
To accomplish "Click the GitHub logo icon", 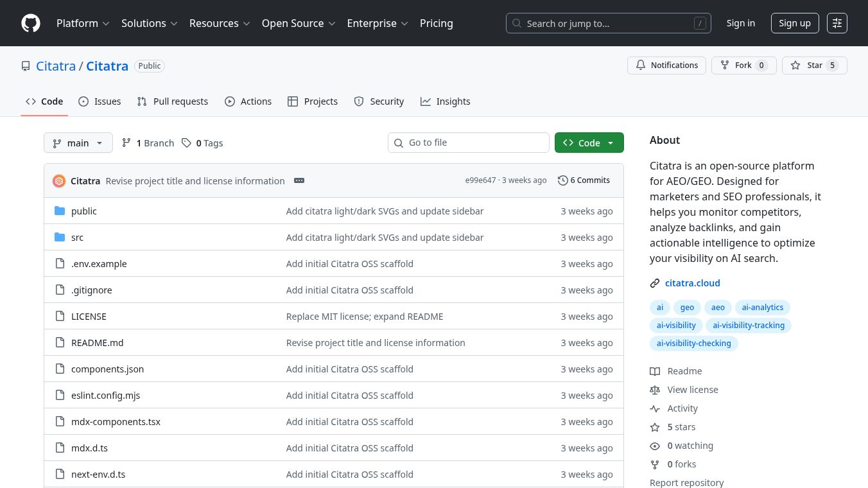I will 31,23.
